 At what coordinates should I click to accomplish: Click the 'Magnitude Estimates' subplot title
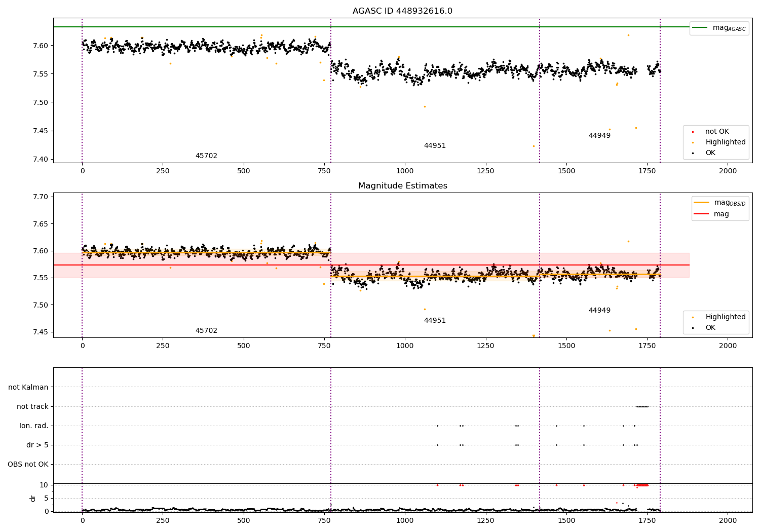(402, 186)
